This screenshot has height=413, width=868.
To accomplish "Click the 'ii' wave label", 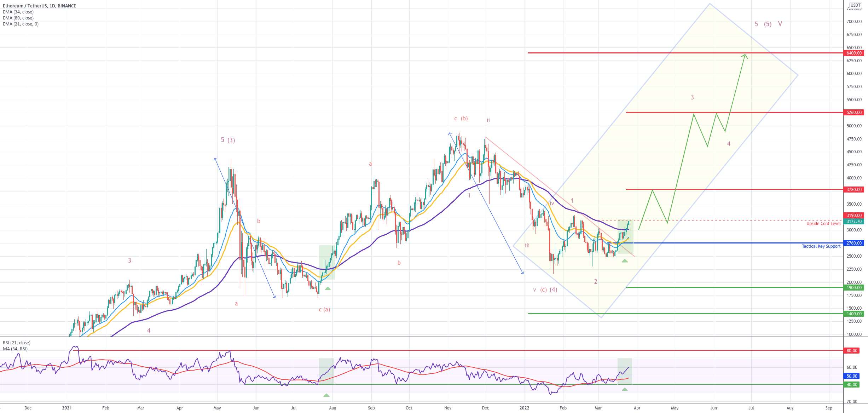I will tap(488, 120).
